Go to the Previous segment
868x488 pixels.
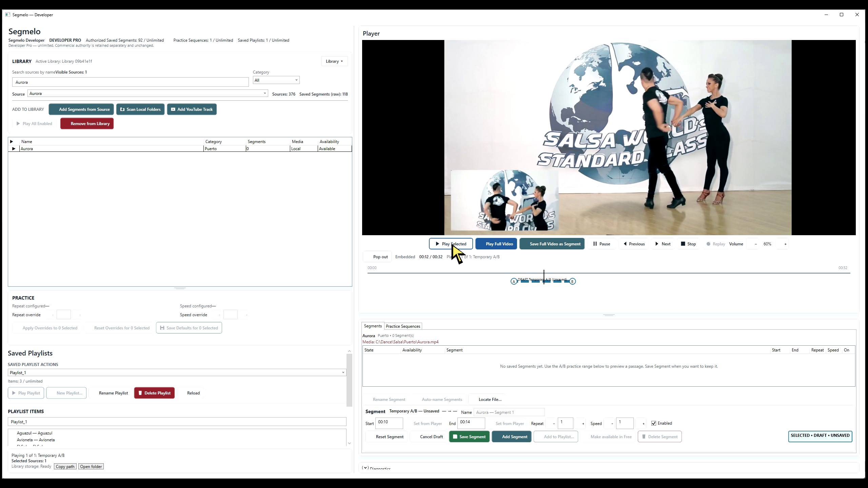click(x=634, y=244)
